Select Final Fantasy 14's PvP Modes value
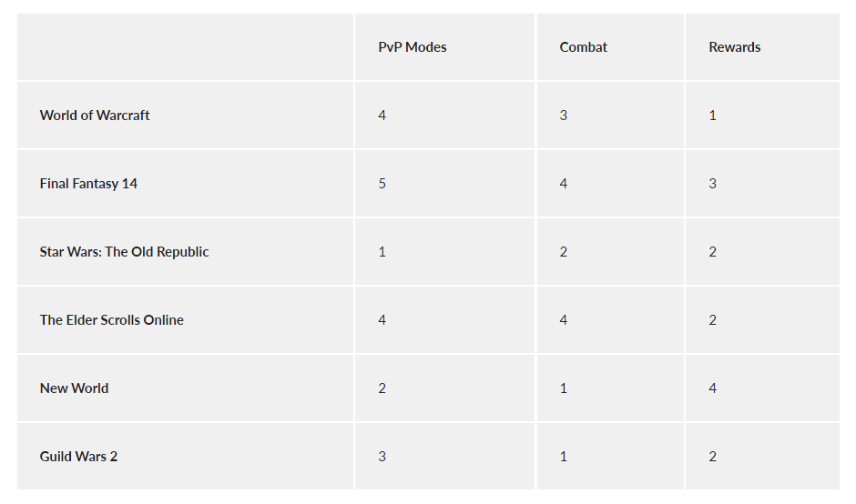This screenshot has width=856, height=504. [382, 184]
